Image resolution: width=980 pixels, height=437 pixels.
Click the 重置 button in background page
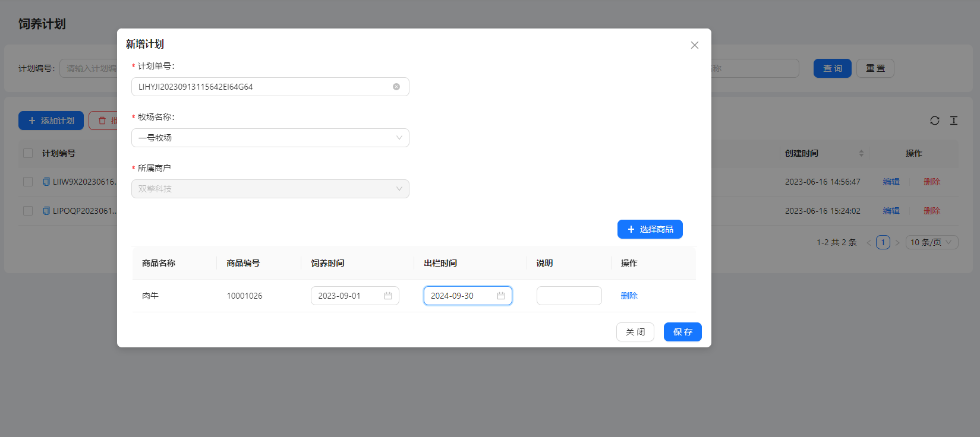[875, 68]
